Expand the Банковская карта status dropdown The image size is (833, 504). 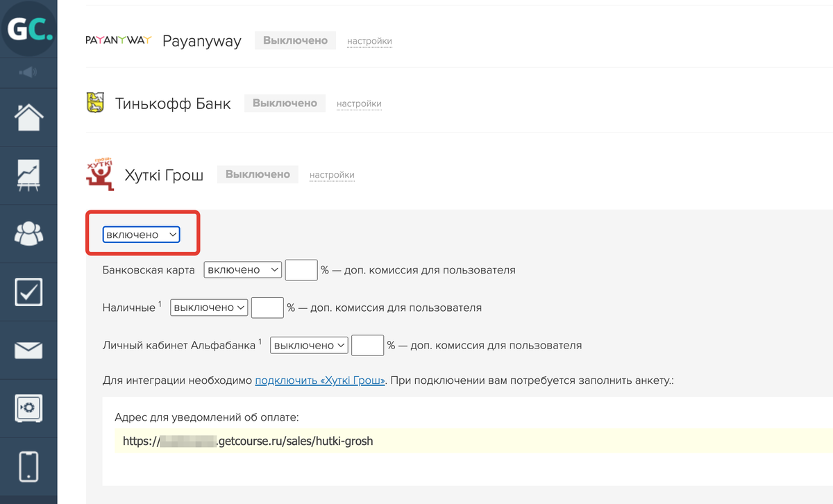[242, 270]
